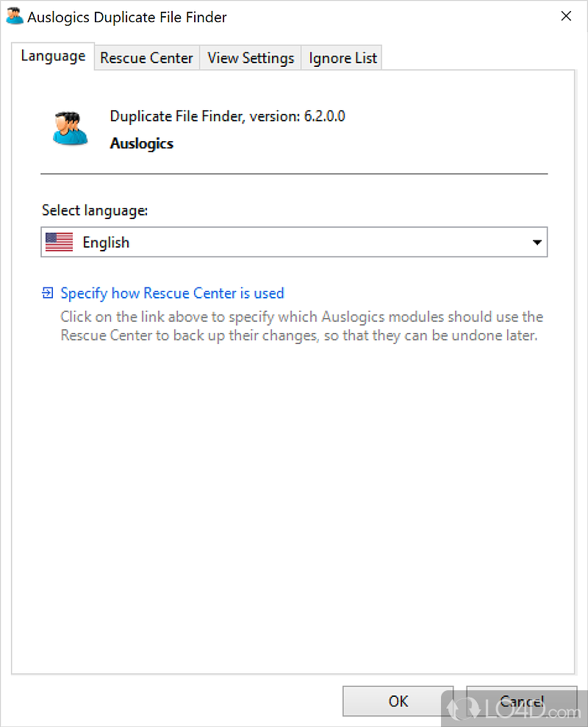Open the English language combo box
588x727 pixels.
[294, 243]
